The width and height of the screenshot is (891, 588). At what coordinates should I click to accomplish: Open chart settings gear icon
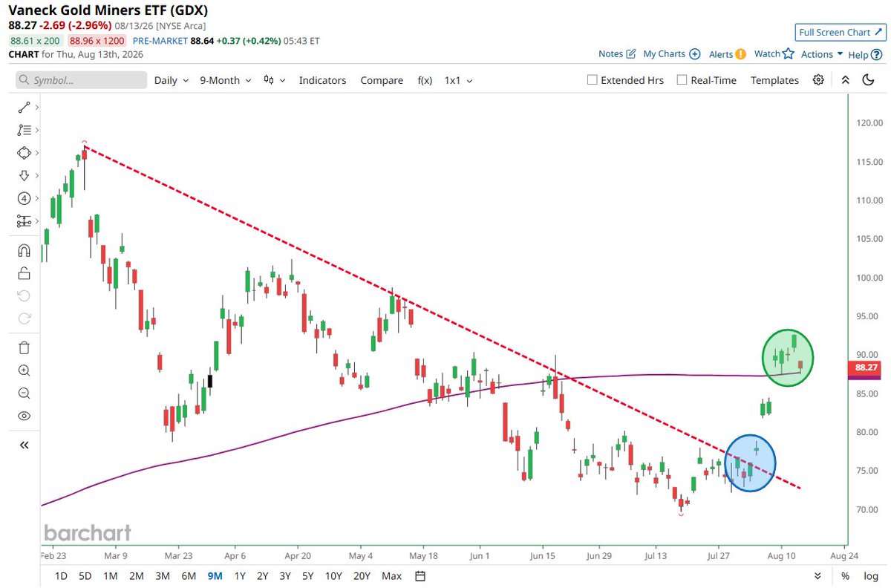click(x=818, y=80)
